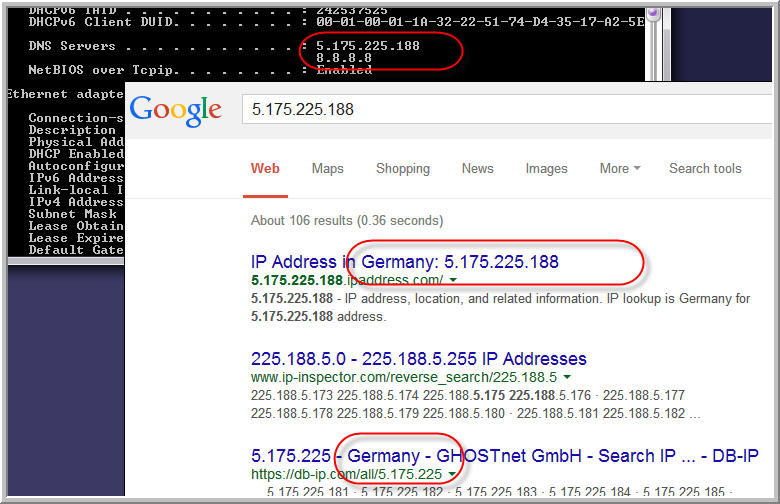
Task: Click the DHCPv6 Client DUID value
Action: coord(480,22)
